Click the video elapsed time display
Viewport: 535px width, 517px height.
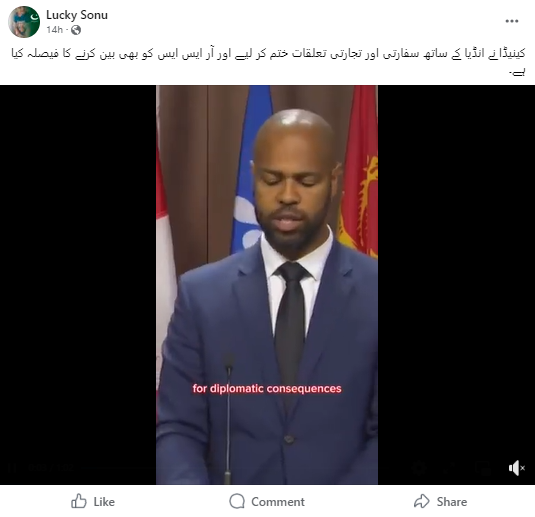pos(51,468)
